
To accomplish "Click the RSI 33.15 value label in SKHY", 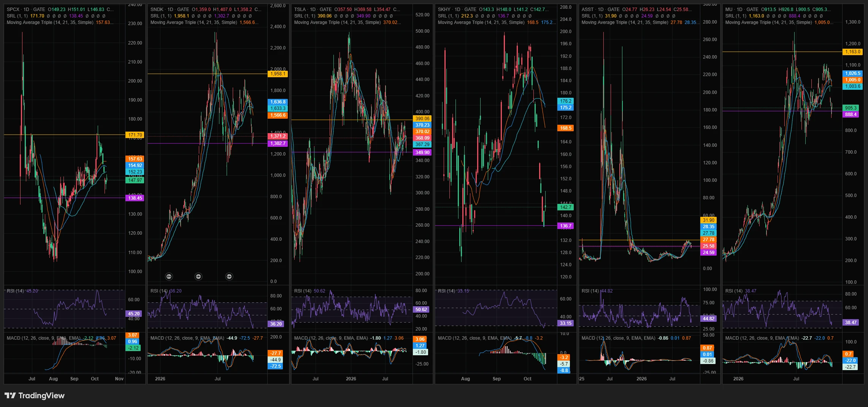I will tap(565, 323).
